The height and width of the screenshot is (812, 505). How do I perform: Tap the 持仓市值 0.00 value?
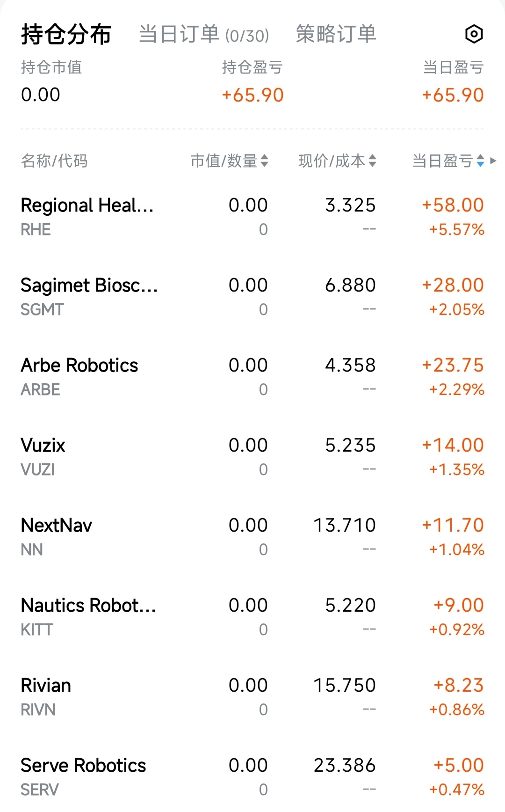coord(41,95)
